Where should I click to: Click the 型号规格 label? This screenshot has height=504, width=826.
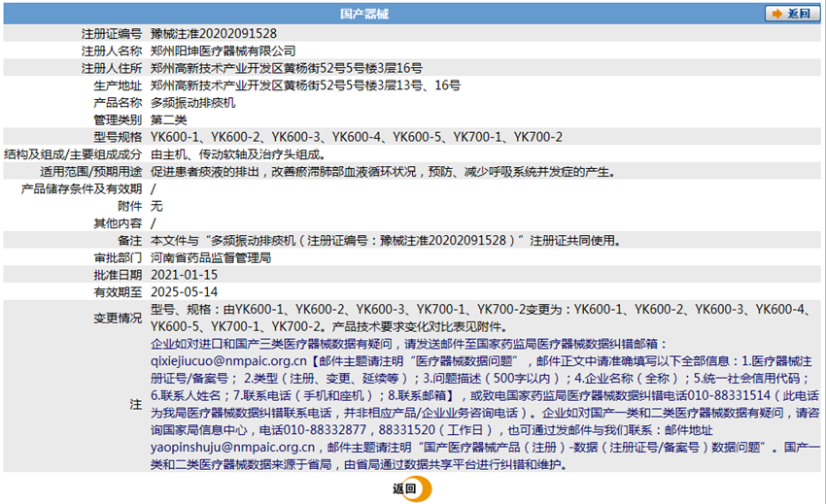click(118, 137)
